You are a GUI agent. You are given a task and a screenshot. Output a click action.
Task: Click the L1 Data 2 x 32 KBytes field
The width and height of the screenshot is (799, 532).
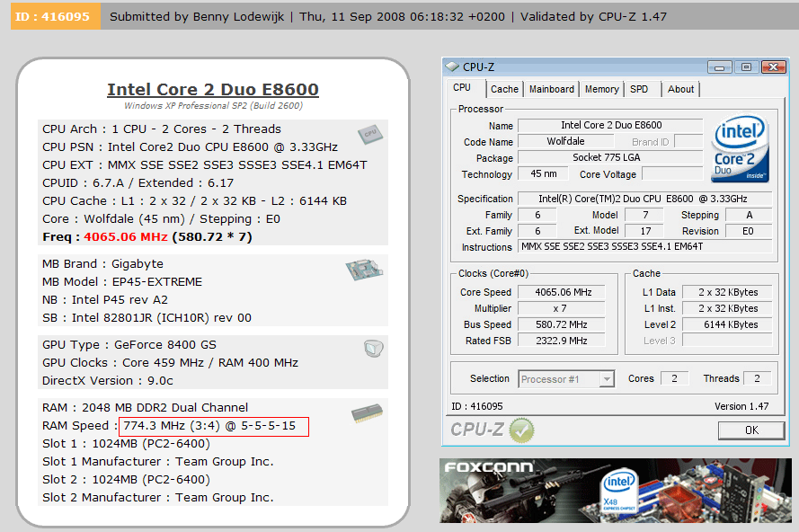[x=728, y=292]
